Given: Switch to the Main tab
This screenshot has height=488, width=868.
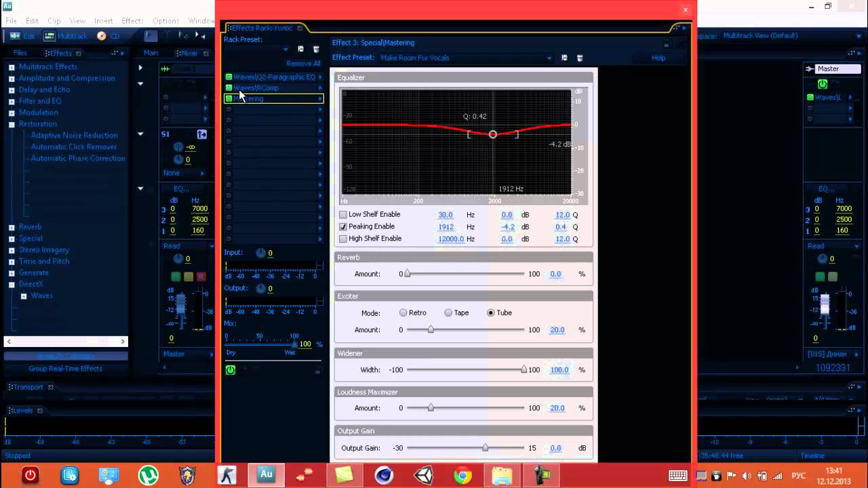Looking at the screenshot, I should tap(151, 53).
